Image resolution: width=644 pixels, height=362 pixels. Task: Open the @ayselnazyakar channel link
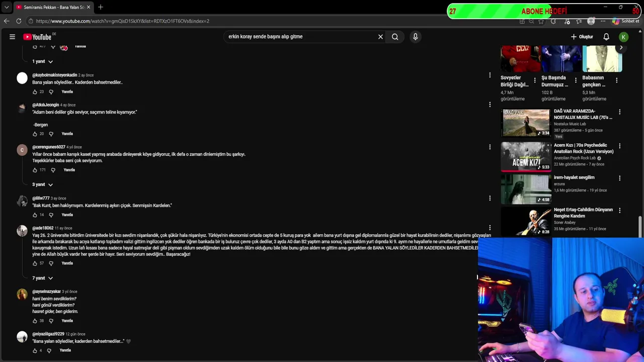point(46,292)
